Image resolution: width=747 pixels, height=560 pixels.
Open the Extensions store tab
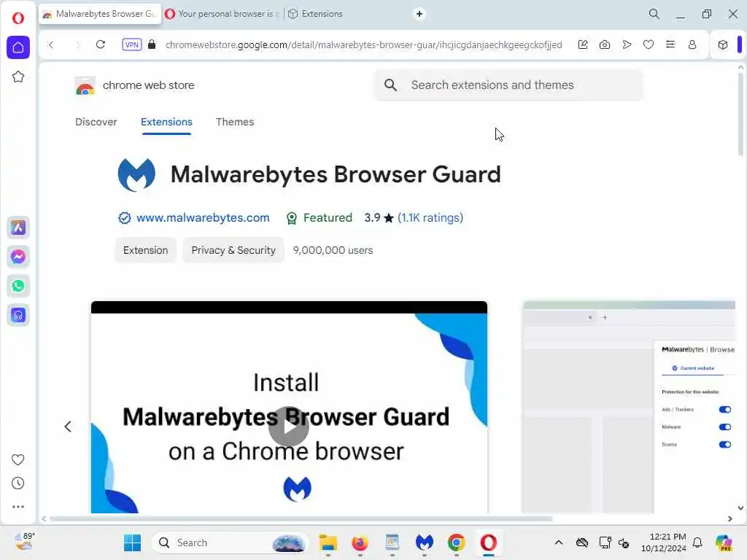pos(166,122)
